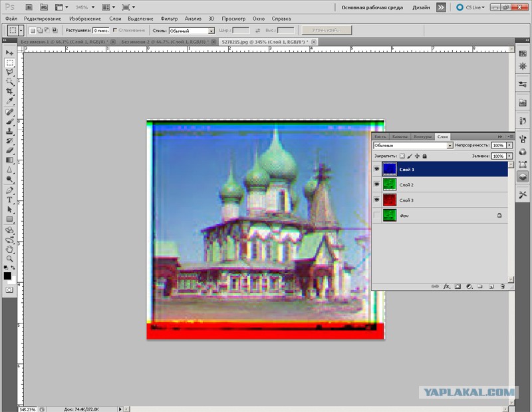Image resolution: width=532 pixels, height=412 pixels.
Task: Select the 3D Object Rotate tool
Action: [x=9, y=230]
